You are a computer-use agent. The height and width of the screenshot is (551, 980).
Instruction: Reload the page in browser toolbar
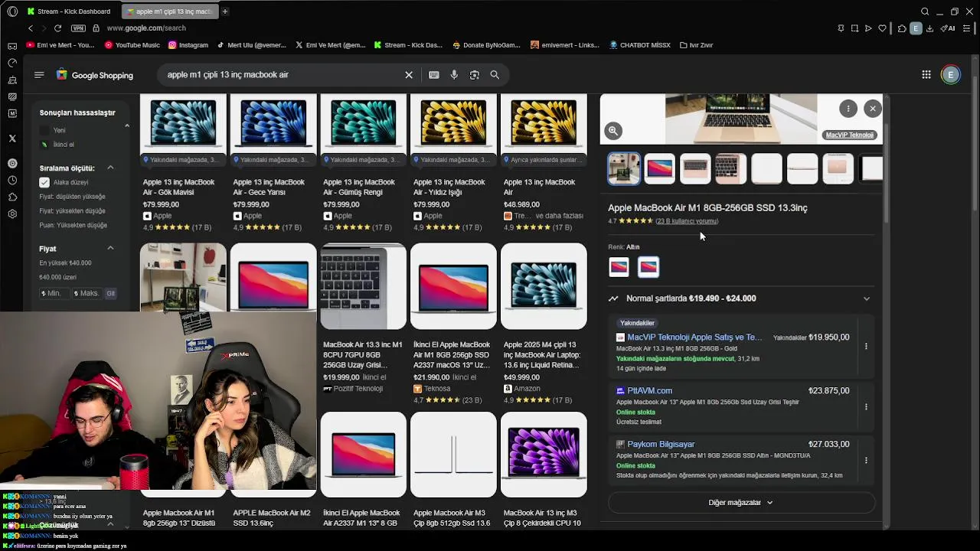(x=57, y=28)
